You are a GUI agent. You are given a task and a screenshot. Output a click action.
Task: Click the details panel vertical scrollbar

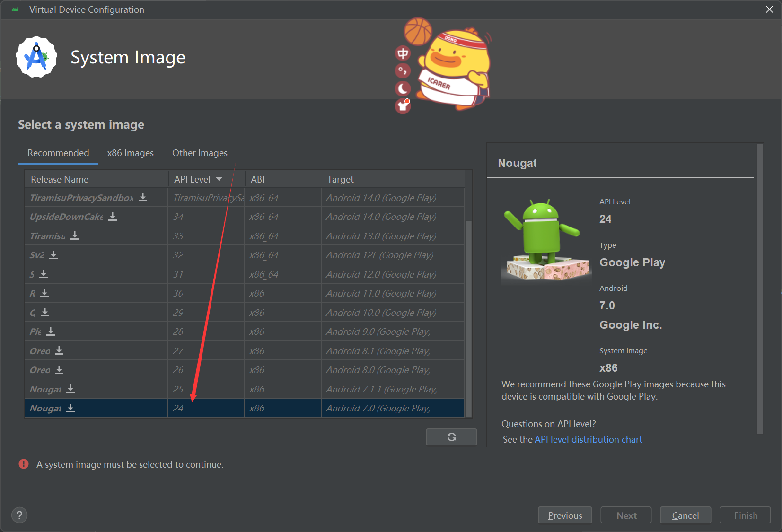coord(760,288)
